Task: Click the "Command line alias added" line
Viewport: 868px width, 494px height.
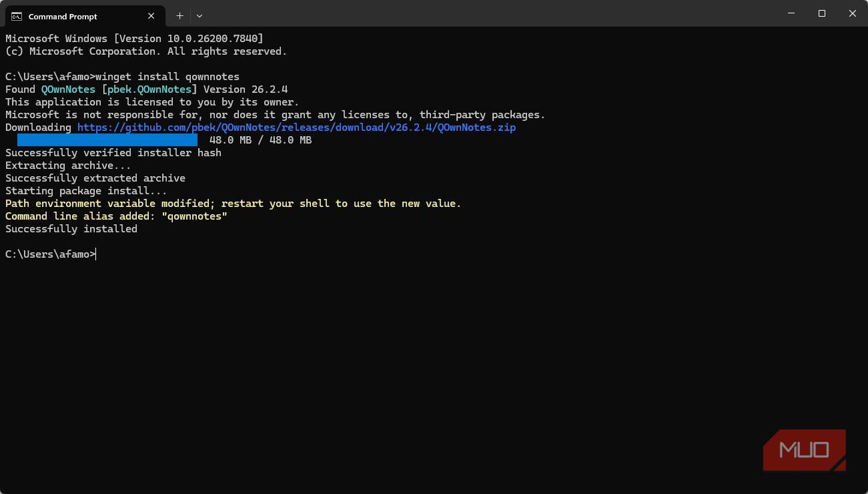Action: (x=116, y=216)
